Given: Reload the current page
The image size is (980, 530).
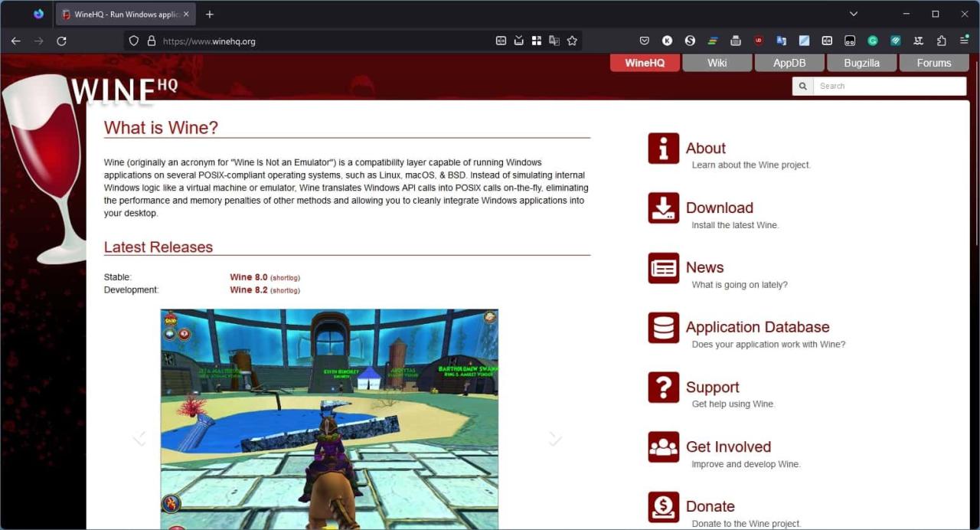Looking at the screenshot, I should point(62,41).
